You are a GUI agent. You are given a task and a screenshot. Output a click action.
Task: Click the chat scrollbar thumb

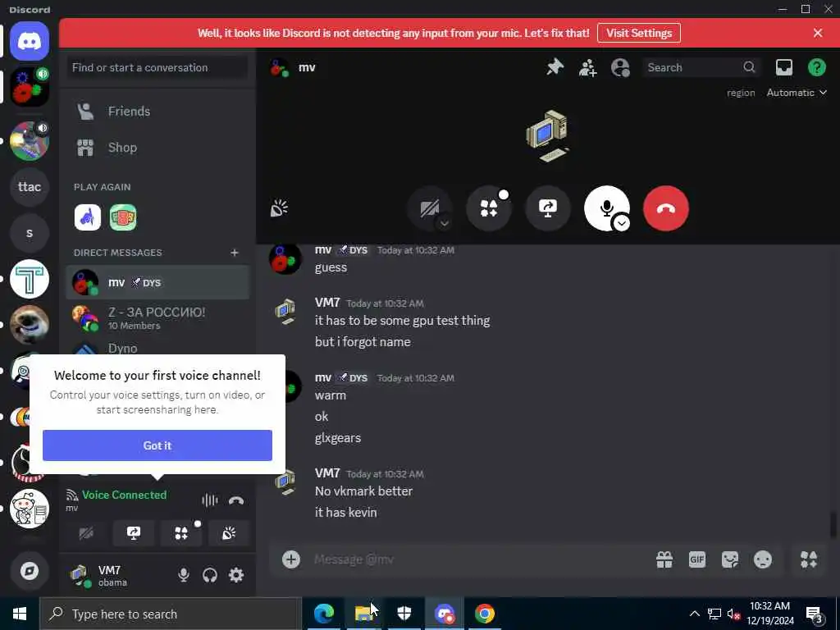(x=833, y=524)
